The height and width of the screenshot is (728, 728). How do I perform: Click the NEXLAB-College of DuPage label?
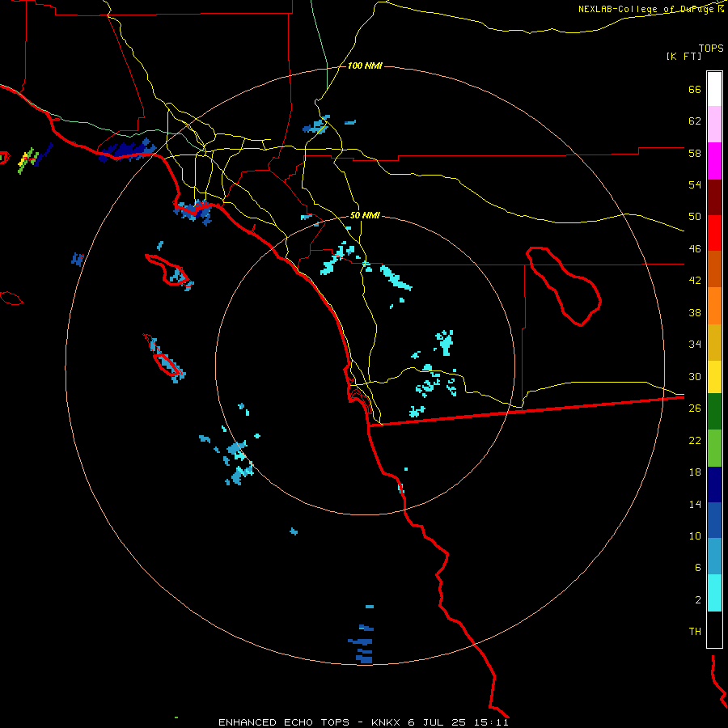tap(645, 9)
